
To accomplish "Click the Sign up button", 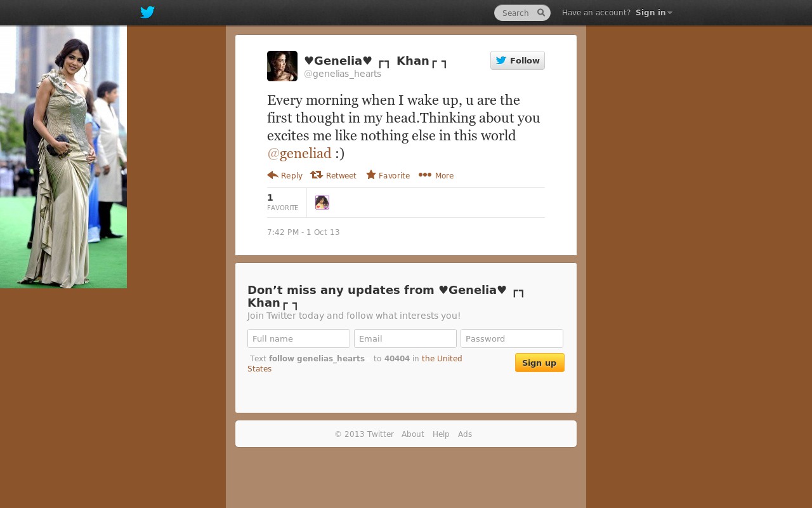I will pos(540,363).
